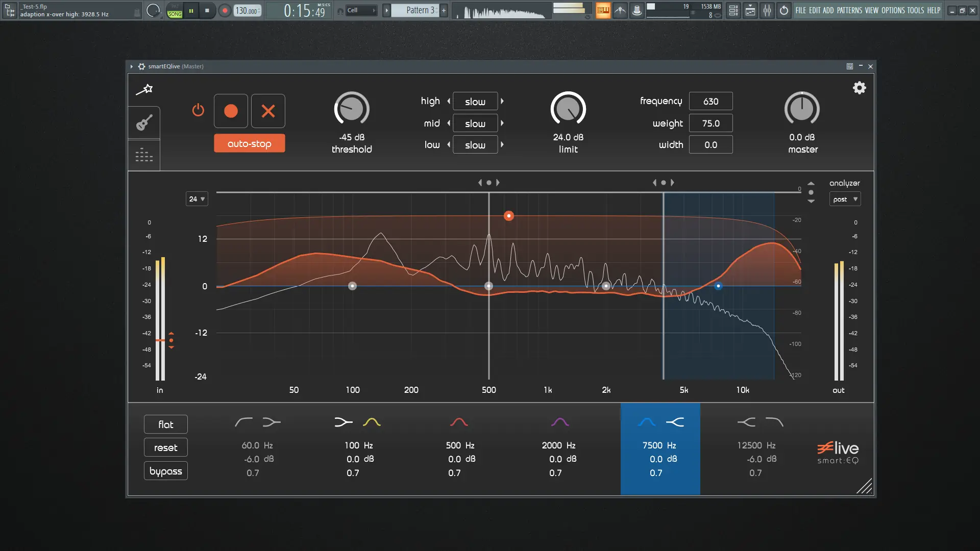Click the flat button
This screenshot has width=980, height=551.
click(166, 424)
